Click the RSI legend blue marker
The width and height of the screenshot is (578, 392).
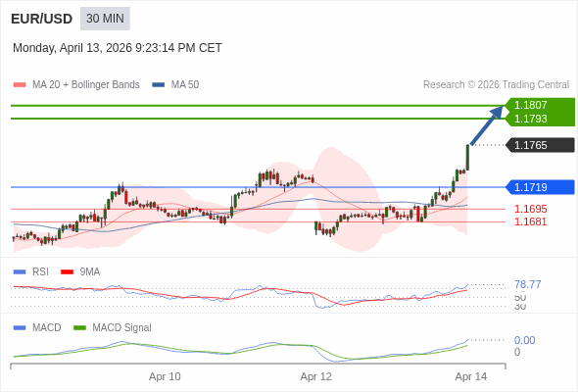pos(20,272)
